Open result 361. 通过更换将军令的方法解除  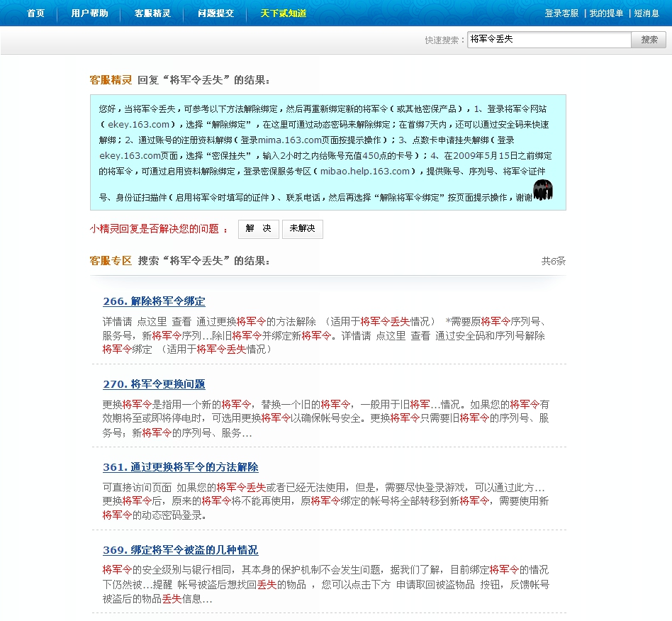[180, 467]
